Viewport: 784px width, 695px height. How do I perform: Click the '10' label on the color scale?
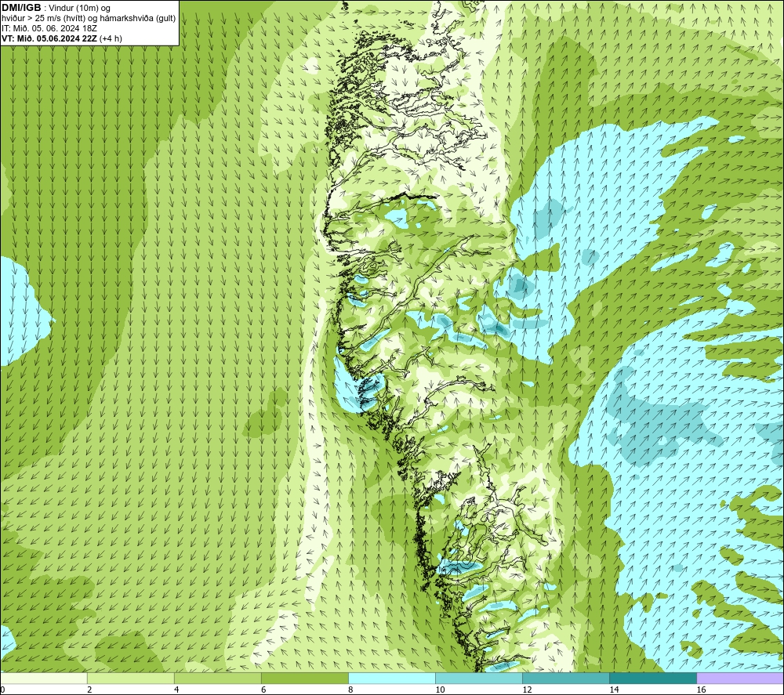(x=440, y=690)
